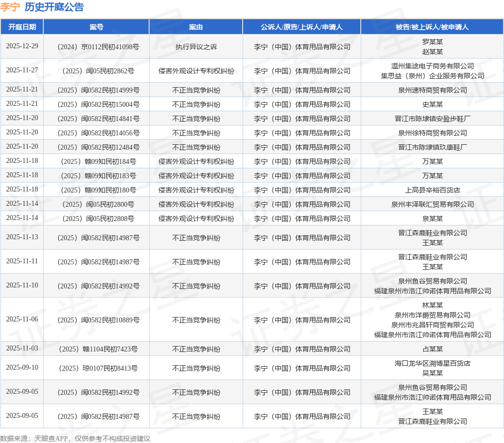The height and width of the screenshot is (443, 504).
Task: Click defendant 泉州速特商贸有限公司
Action: (x=432, y=91)
